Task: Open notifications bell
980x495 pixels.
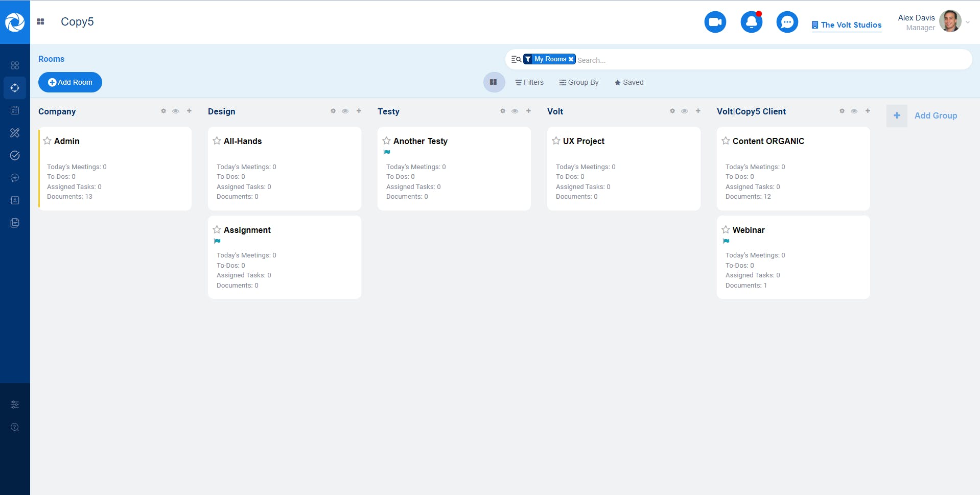Action: pos(751,22)
